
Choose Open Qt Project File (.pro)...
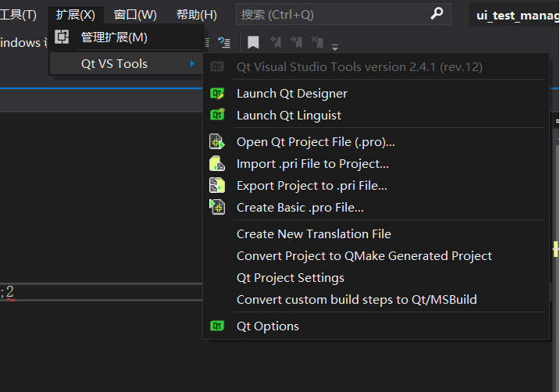point(376,142)
